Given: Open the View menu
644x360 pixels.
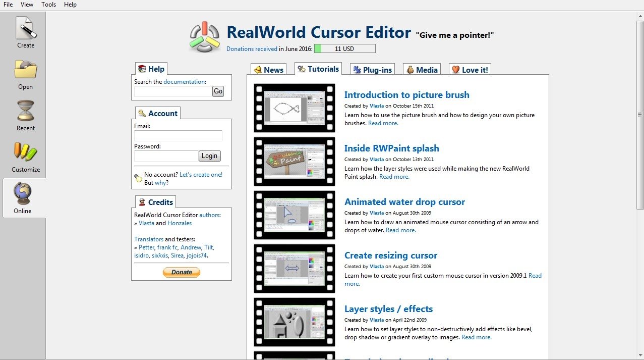Looking at the screenshot, I should coord(27,5).
